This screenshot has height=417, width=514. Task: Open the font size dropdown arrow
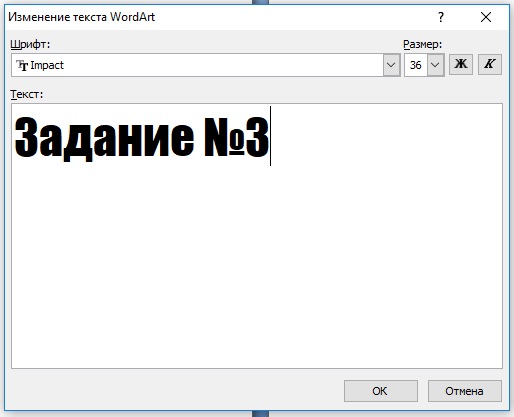click(x=435, y=65)
